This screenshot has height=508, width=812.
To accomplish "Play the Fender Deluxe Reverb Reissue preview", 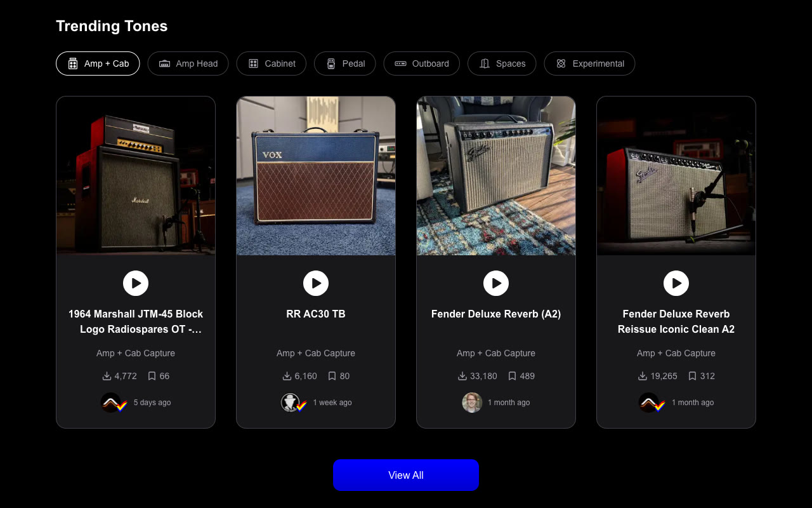I will point(676,283).
